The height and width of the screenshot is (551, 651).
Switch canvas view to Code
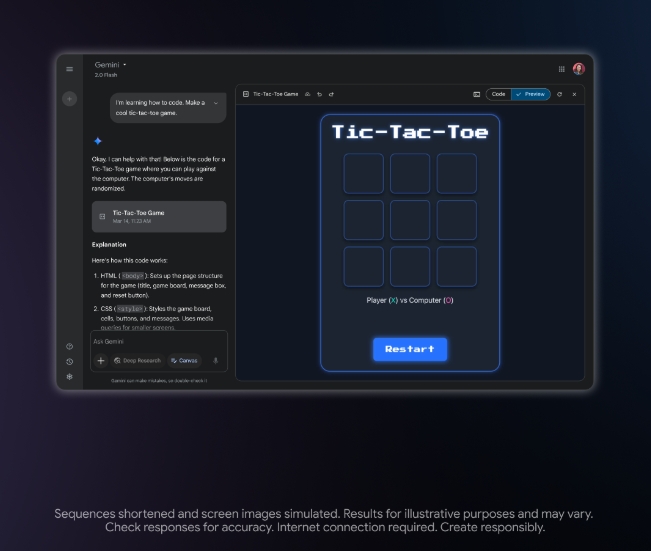click(x=498, y=94)
